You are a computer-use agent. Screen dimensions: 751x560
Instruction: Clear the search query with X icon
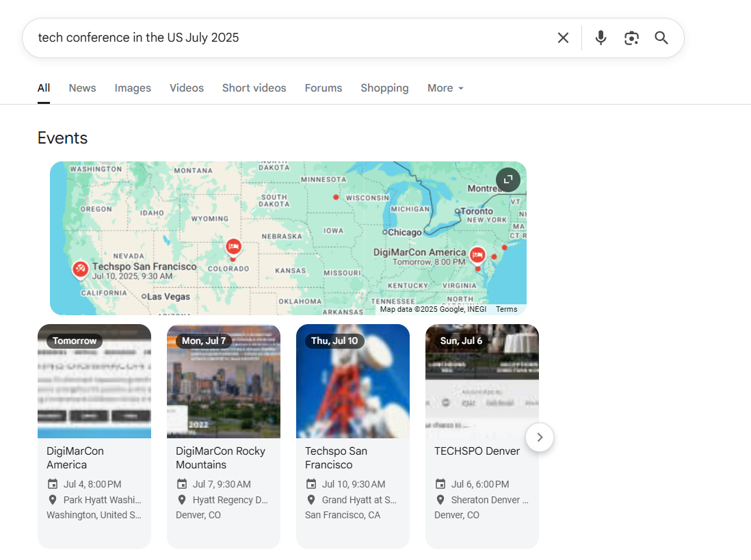coord(563,38)
